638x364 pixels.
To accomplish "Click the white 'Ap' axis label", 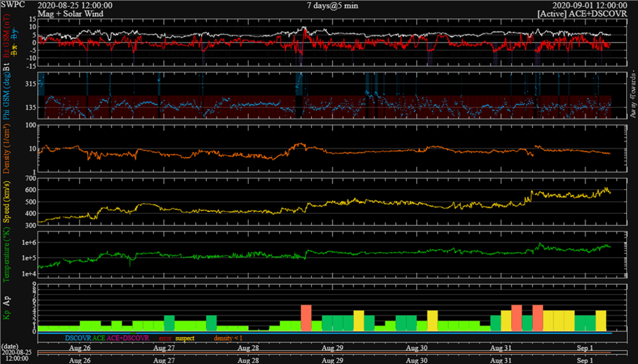I will coord(6,301).
